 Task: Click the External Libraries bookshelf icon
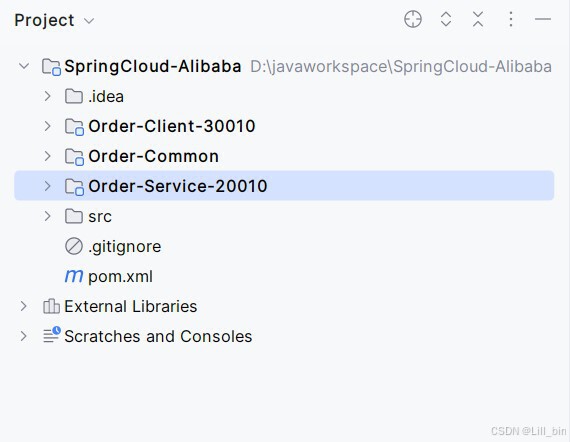point(51,306)
